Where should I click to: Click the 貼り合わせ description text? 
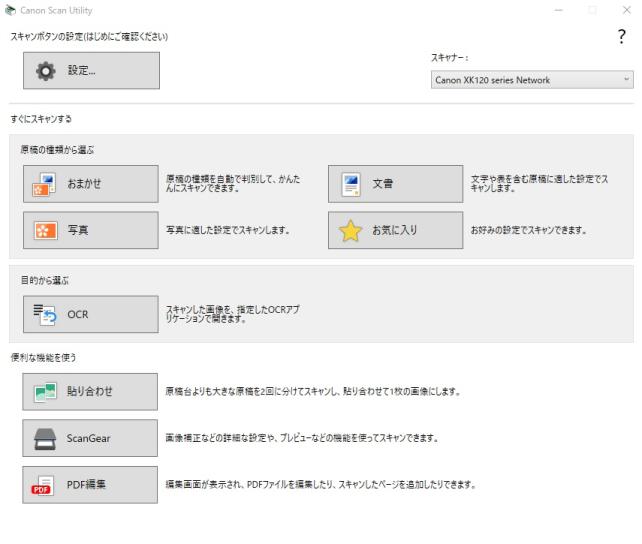[313, 392]
